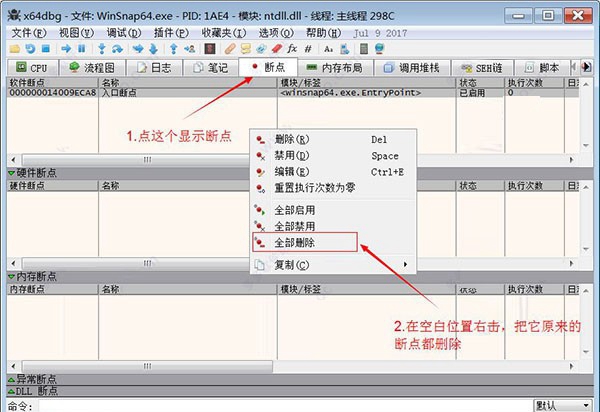Screen dimensions: 600x412
Task: Open the Comments toolbar icon
Action: click(x=246, y=49)
